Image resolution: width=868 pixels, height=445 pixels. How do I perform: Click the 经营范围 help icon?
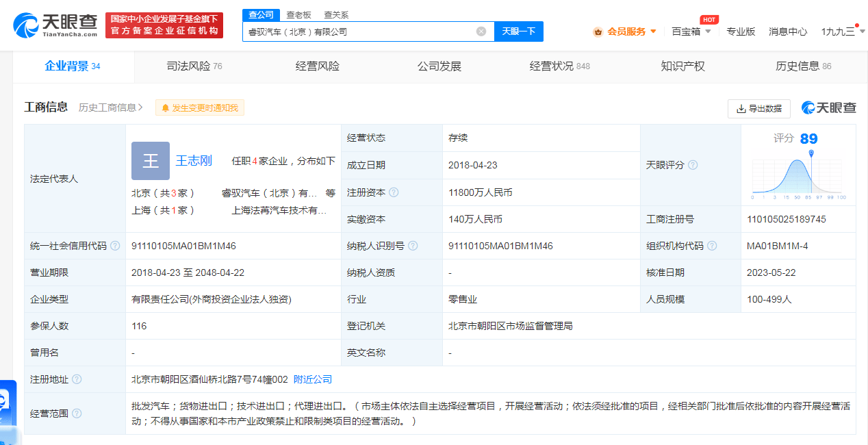[x=77, y=414]
